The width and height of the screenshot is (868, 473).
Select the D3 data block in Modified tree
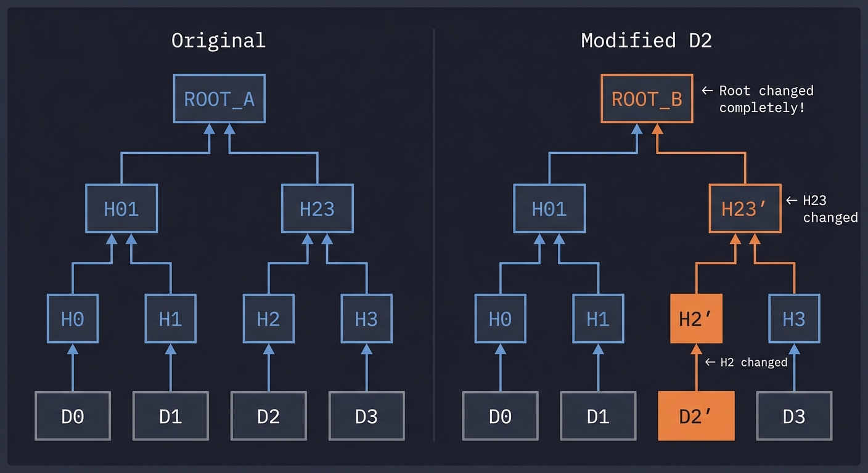point(793,416)
